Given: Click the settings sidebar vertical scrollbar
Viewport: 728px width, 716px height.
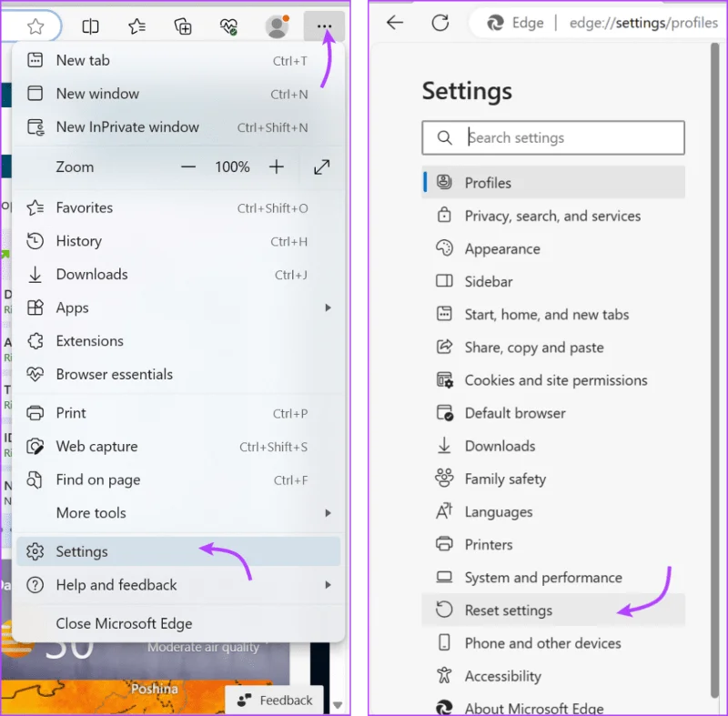Looking at the screenshot, I should click(x=714, y=368).
